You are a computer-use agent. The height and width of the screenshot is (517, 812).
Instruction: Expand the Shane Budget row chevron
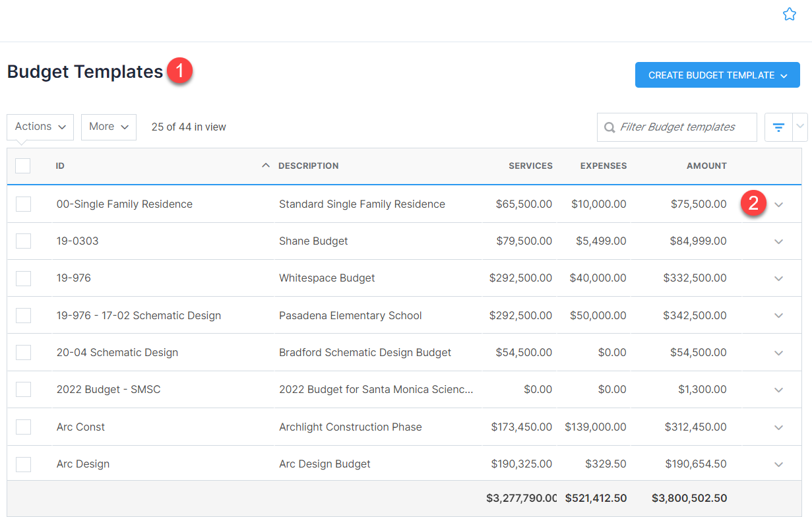pos(778,241)
